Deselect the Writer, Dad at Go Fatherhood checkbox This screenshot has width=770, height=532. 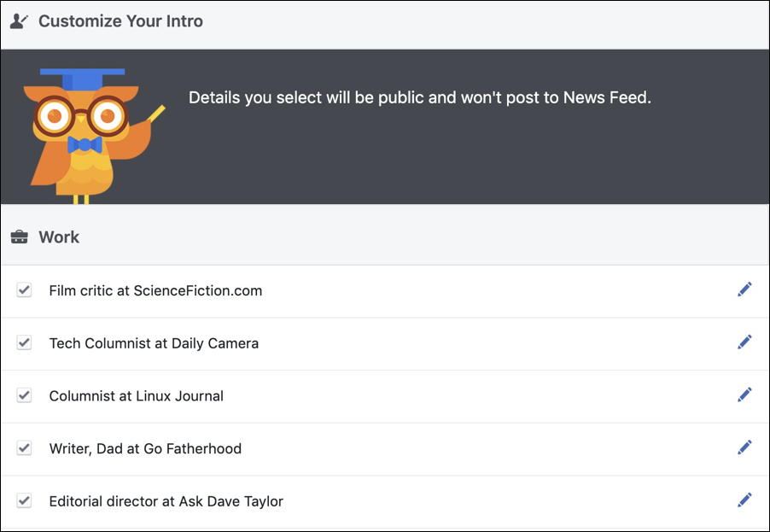[23, 447]
